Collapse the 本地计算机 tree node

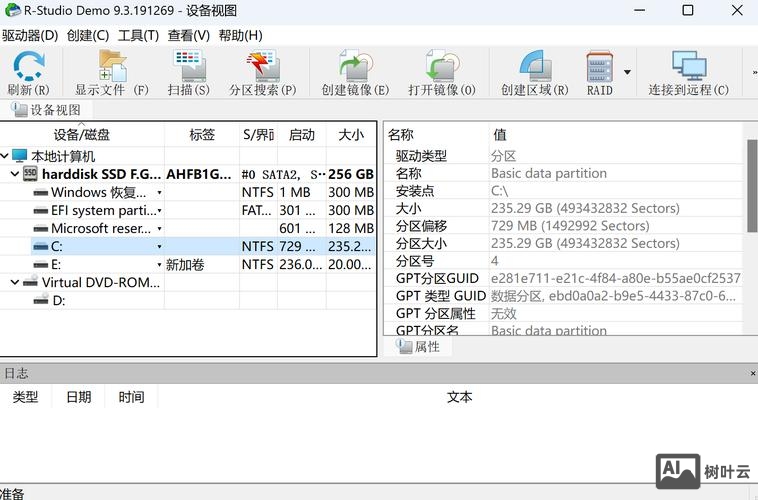(x=4, y=156)
